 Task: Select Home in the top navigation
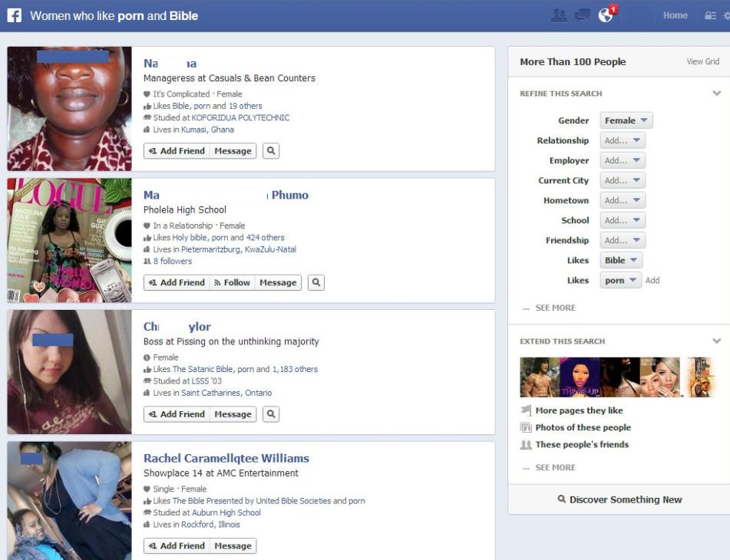point(675,15)
